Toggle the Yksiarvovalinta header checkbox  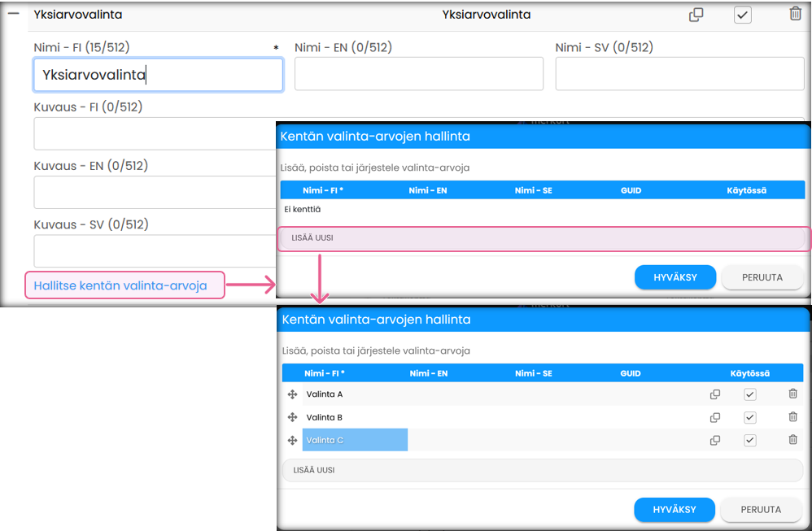[x=742, y=15]
